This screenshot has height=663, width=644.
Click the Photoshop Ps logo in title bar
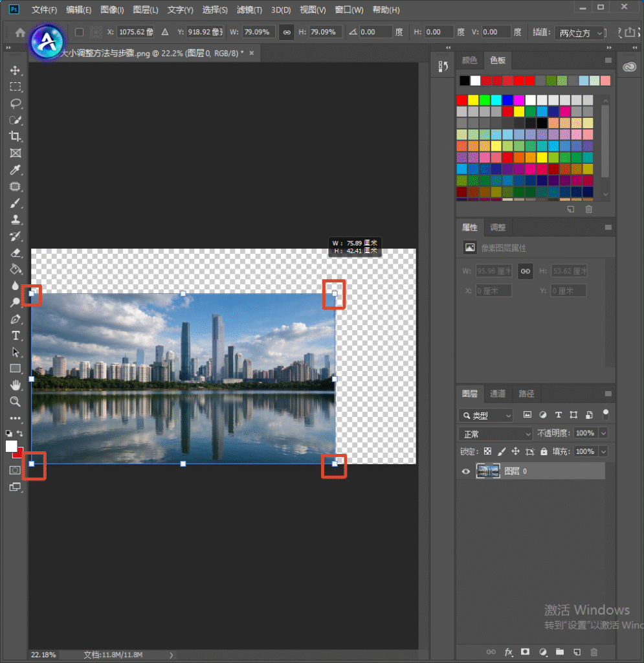point(14,9)
